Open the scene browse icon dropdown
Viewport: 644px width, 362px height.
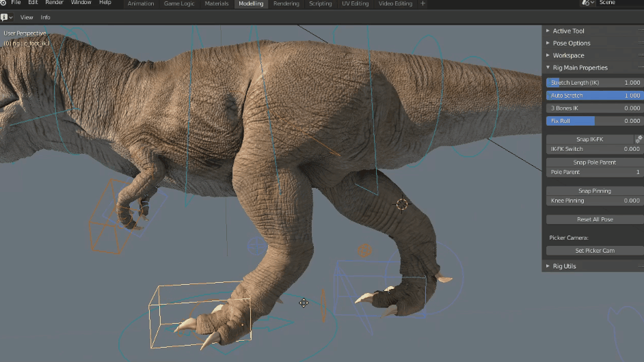(587, 3)
